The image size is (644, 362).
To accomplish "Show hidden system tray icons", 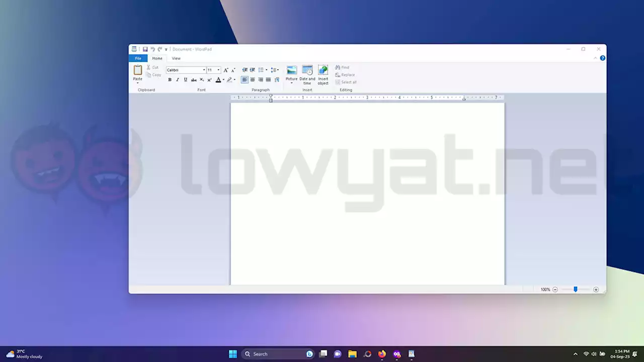I will pyautogui.click(x=576, y=354).
